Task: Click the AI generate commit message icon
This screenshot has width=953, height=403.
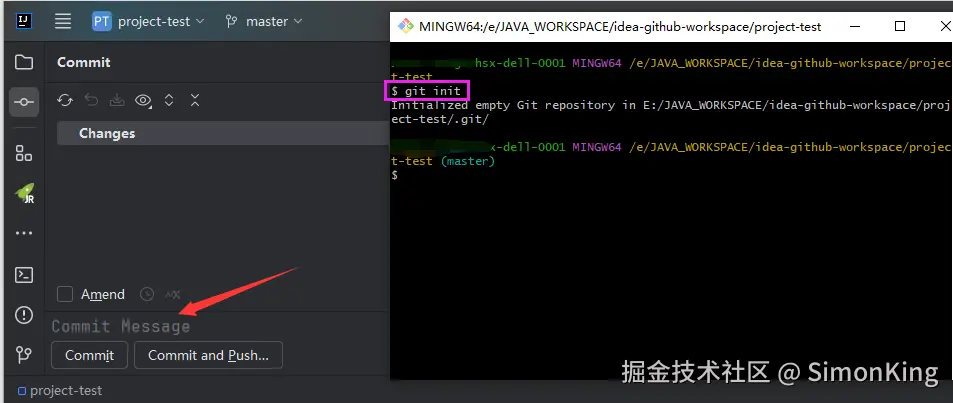Action: (173, 294)
